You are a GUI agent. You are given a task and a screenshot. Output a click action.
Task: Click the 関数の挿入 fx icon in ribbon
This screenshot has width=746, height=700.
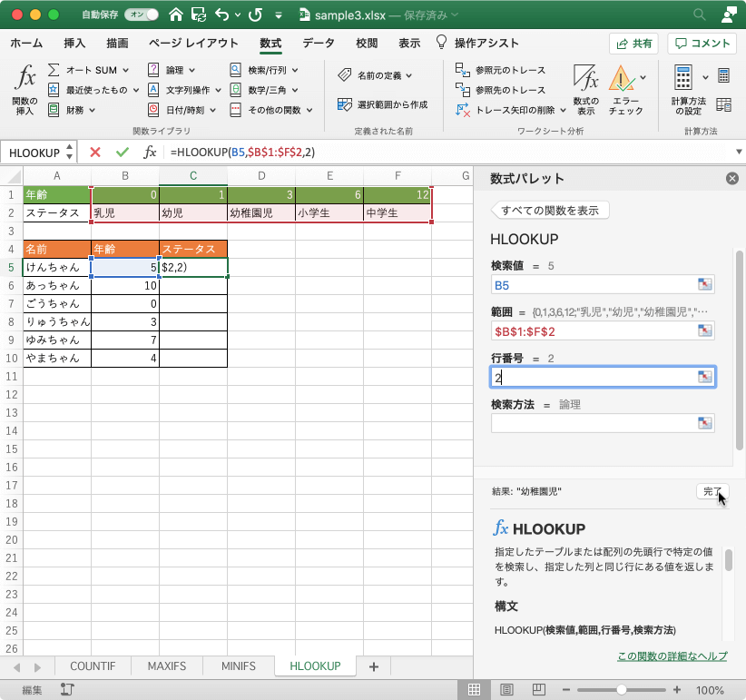25,77
